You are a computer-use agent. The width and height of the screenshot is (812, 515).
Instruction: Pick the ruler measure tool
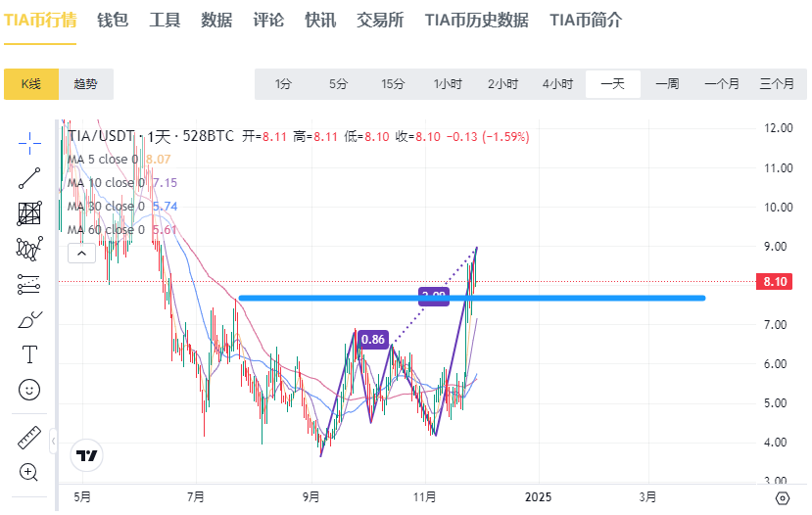click(x=29, y=438)
